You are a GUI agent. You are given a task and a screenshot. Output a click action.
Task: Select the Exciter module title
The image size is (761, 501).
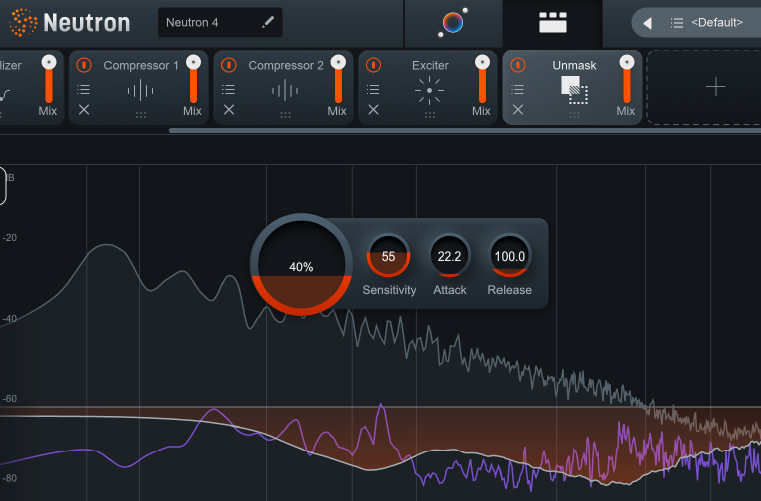click(x=430, y=65)
